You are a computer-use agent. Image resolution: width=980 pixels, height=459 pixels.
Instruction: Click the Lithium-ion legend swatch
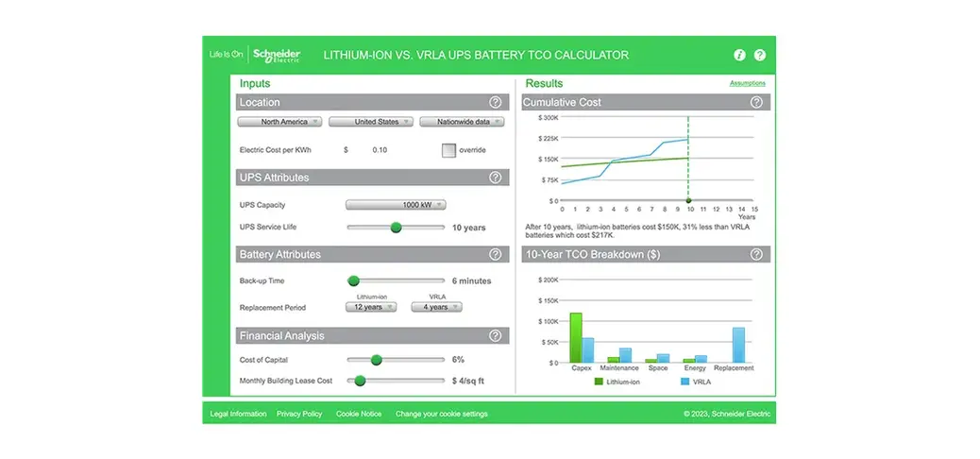coord(599,381)
